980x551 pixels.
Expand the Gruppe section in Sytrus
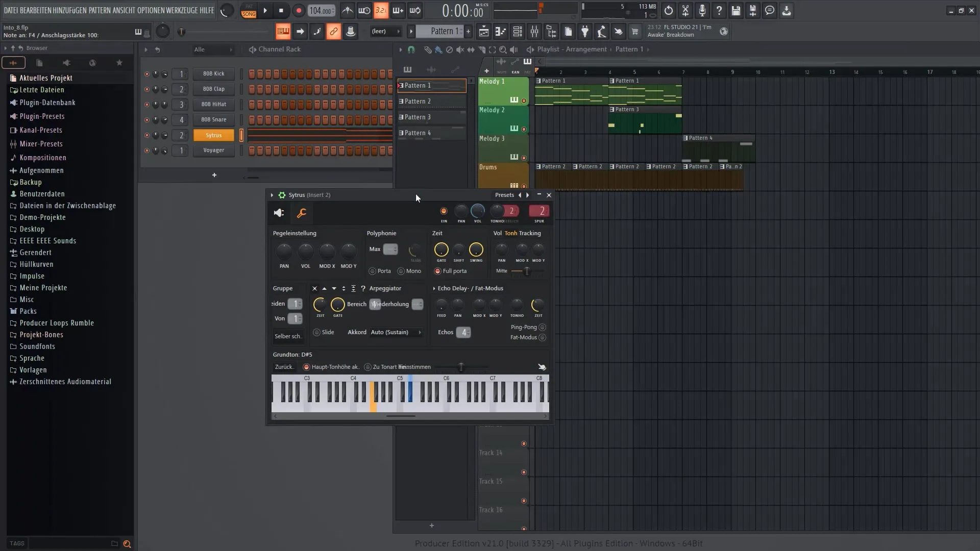[282, 288]
